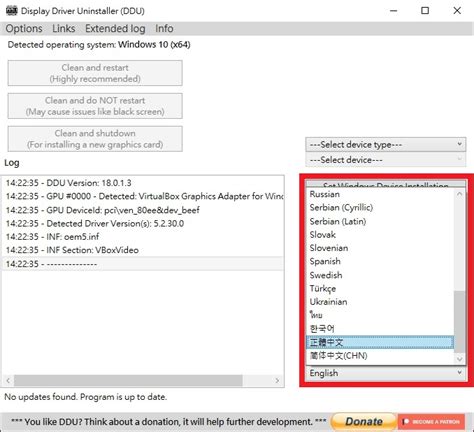Click the Donate button
474x432 pixels.
pos(364,422)
